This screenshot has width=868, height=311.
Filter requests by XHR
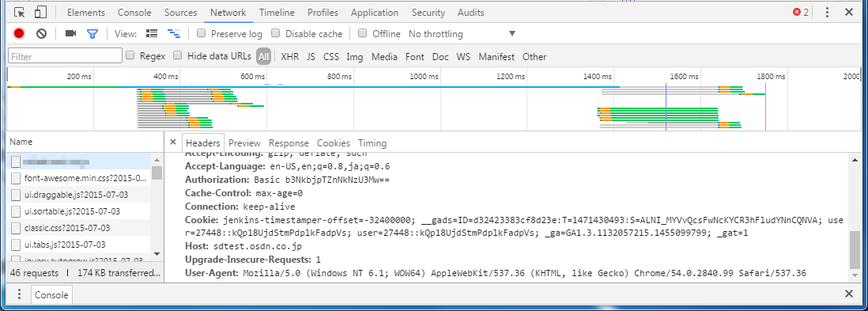pyautogui.click(x=290, y=56)
